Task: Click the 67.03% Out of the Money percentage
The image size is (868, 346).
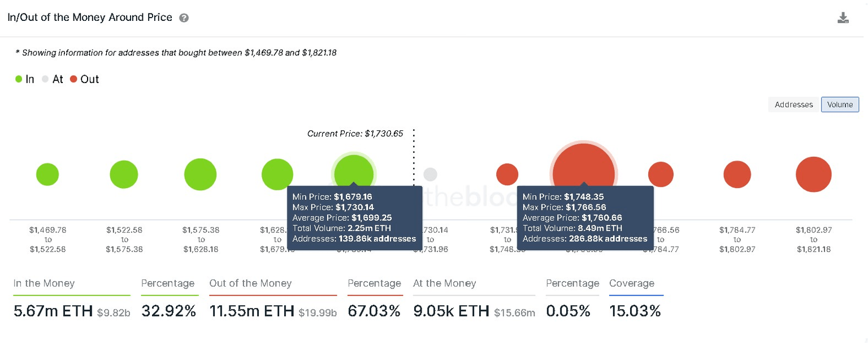Action: 374,311
